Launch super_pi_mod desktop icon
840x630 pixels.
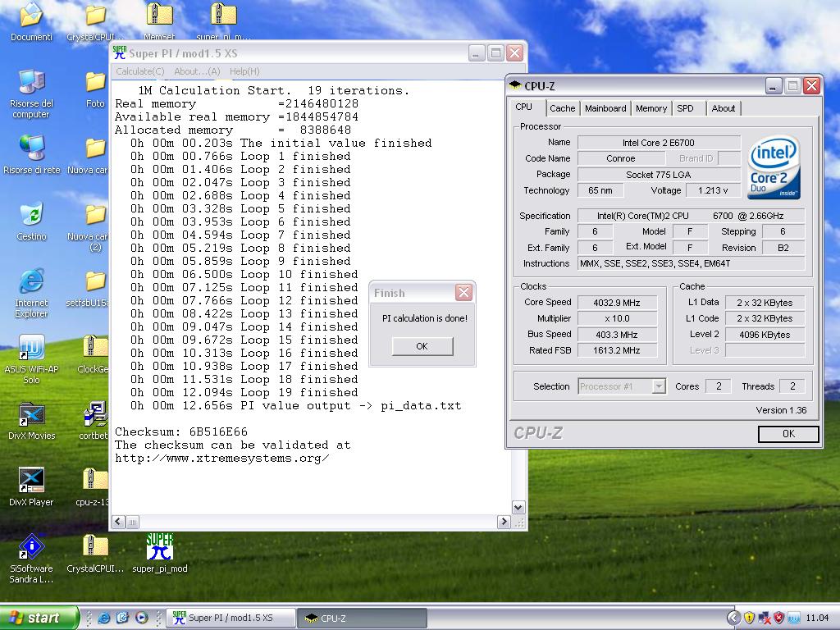[160, 553]
